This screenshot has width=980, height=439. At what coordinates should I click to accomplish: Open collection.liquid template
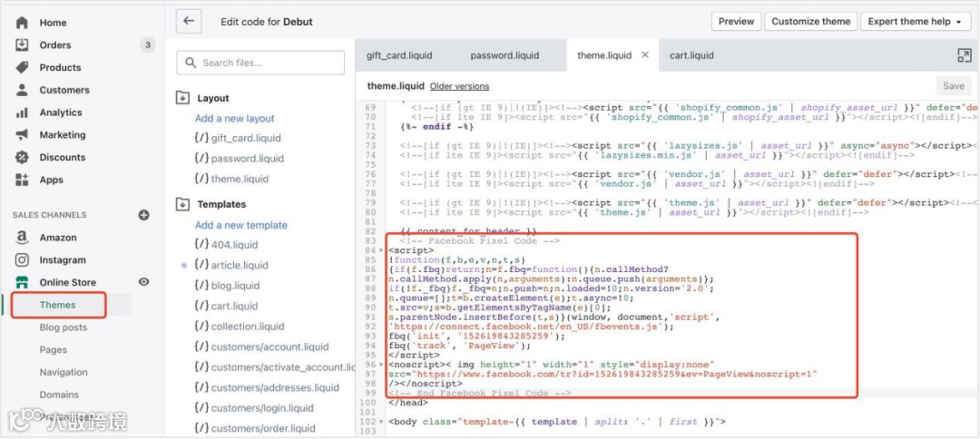248,326
